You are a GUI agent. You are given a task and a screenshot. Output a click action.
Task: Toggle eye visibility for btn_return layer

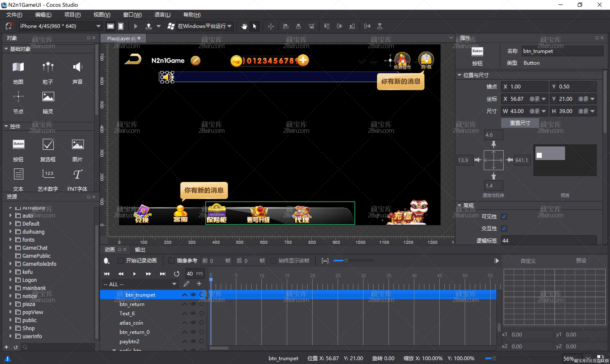(x=193, y=304)
